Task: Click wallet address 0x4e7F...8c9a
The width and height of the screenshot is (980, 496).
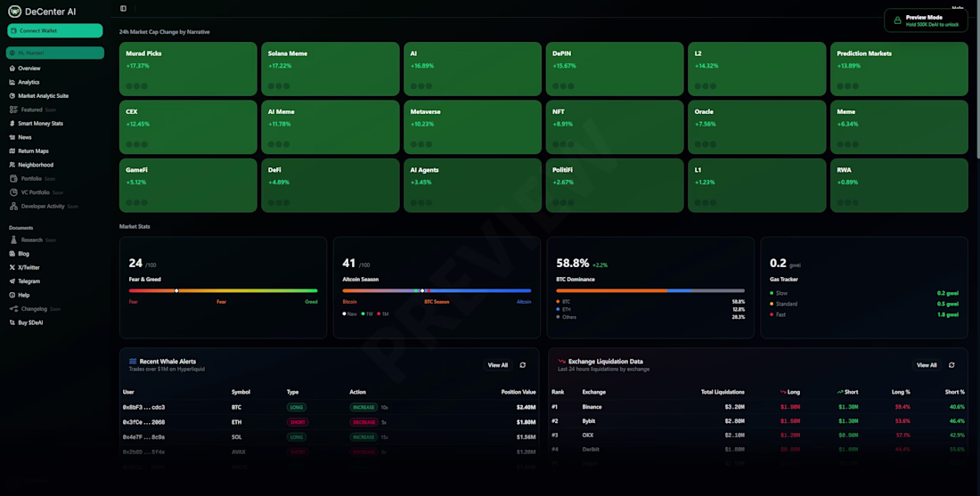Action: [143, 437]
